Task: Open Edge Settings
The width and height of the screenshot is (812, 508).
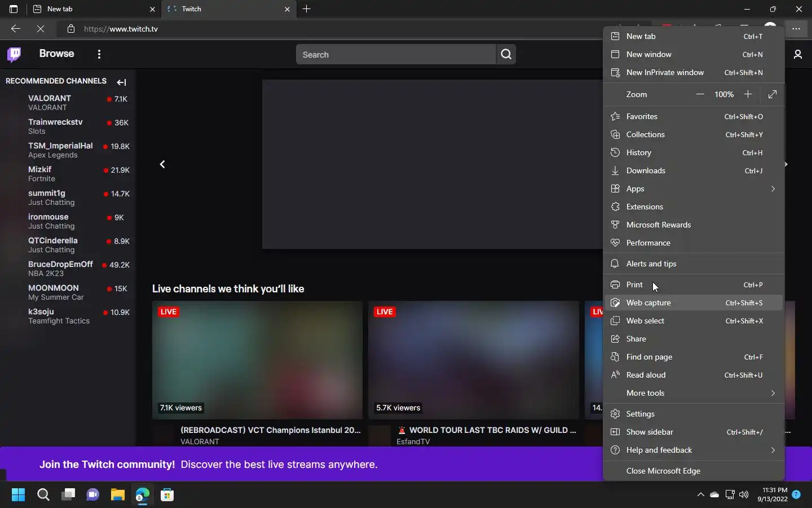Action: [x=694, y=414]
